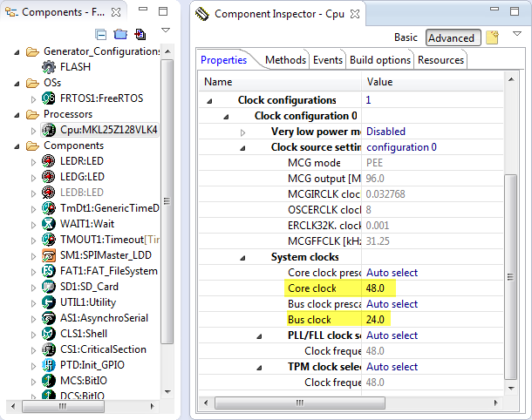Switch to the Build options tab
This screenshot has height=420, width=532.
coord(379,60)
